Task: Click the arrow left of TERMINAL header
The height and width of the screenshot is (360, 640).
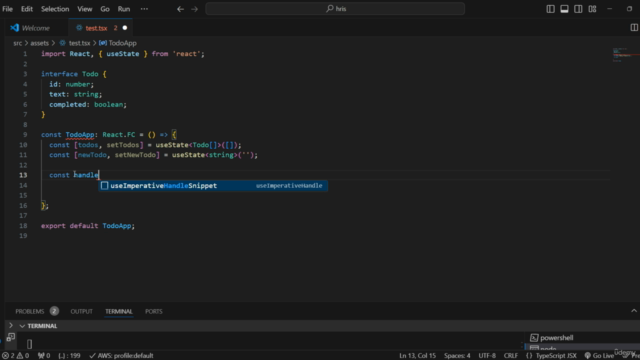Action: point(11,326)
